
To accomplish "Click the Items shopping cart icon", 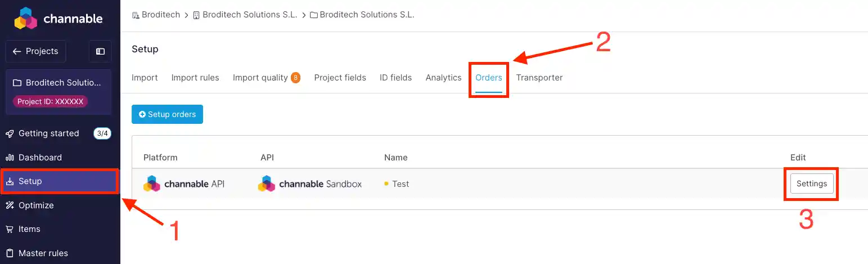I will [10, 229].
